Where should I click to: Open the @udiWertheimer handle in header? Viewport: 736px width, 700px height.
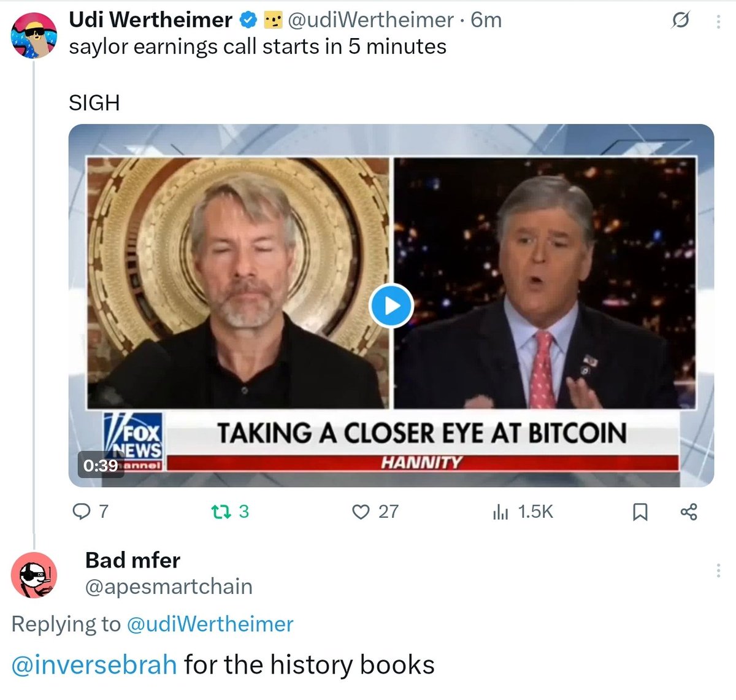[370, 20]
